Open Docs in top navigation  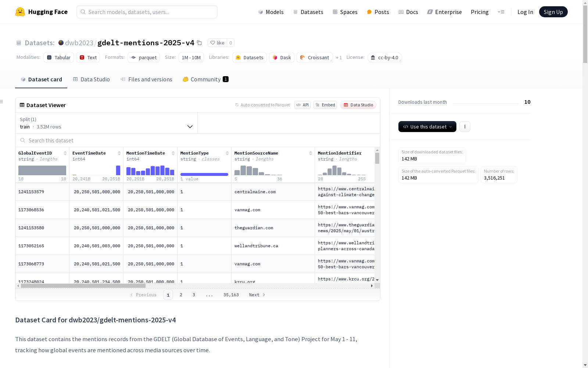point(408,12)
